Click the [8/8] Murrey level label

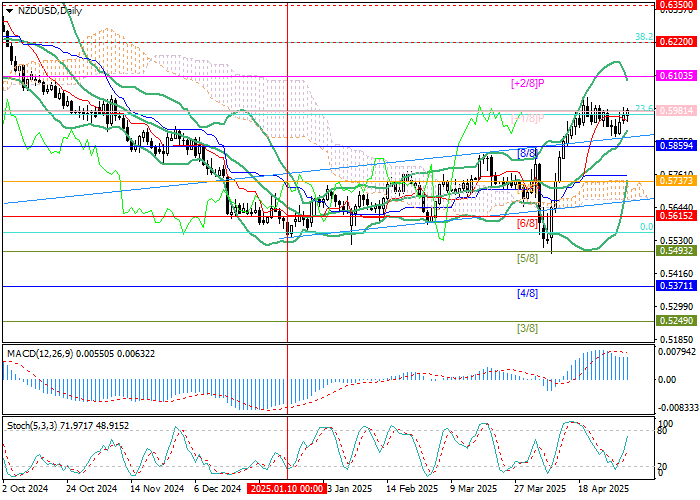(x=527, y=154)
